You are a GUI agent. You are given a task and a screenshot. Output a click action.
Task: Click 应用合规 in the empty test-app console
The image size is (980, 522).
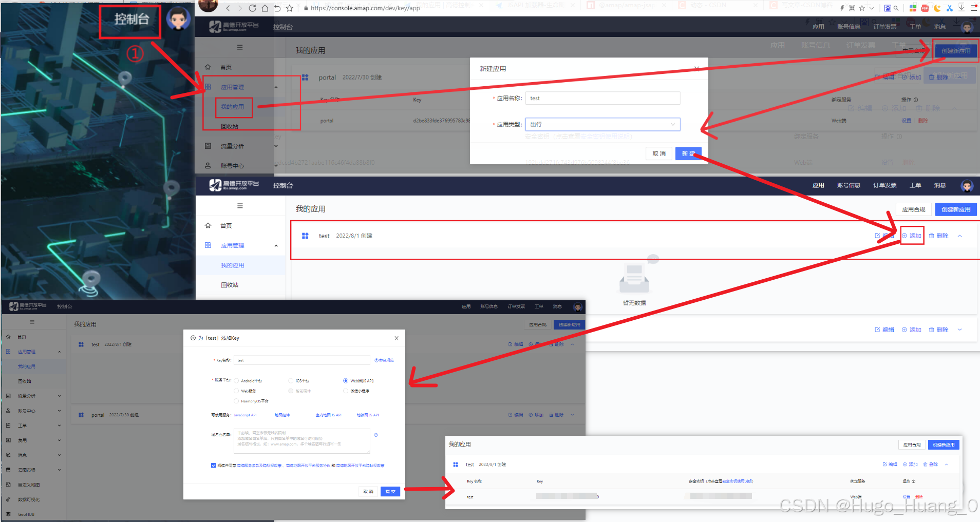(x=914, y=209)
